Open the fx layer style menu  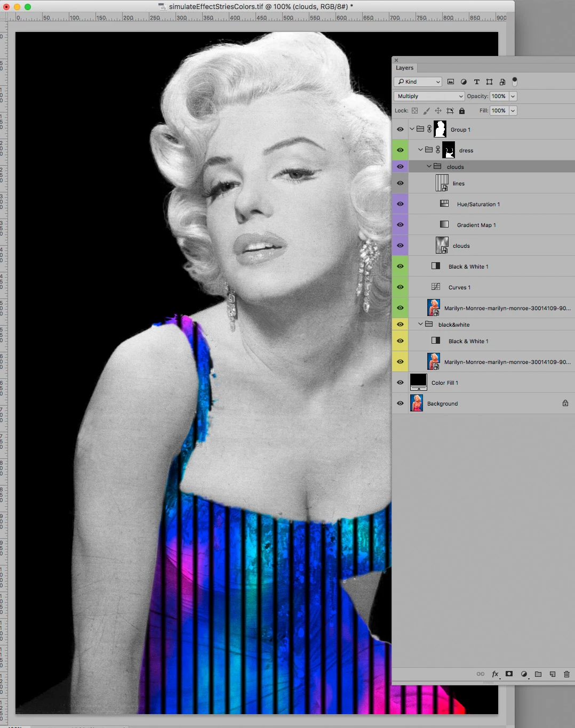(495, 674)
